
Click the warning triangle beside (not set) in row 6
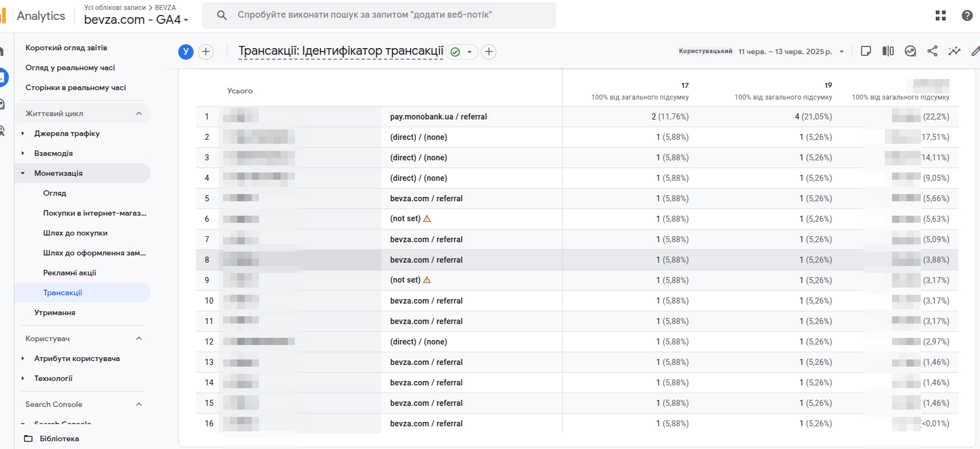tap(427, 219)
